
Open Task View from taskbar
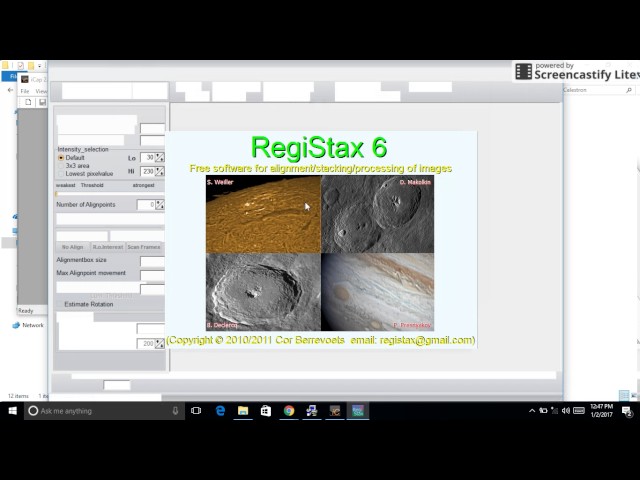point(196,411)
